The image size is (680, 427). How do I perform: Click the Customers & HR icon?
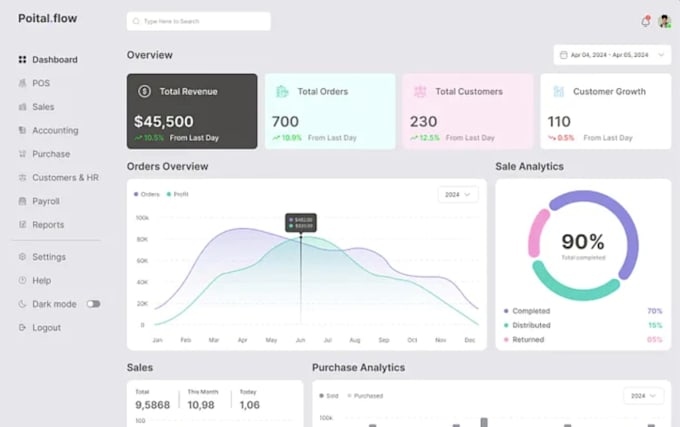(x=23, y=177)
